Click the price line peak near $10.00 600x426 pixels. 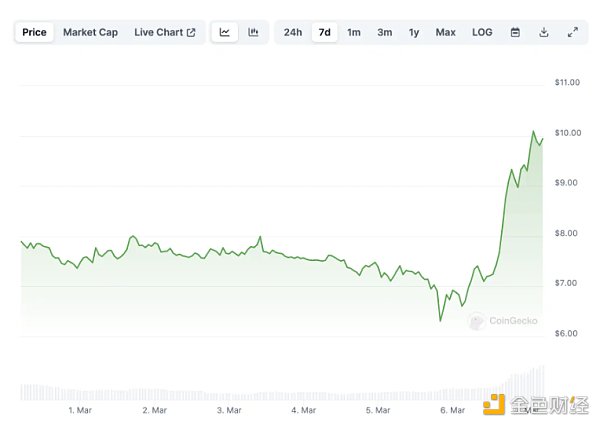pyautogui.click(x=533, y=131)
